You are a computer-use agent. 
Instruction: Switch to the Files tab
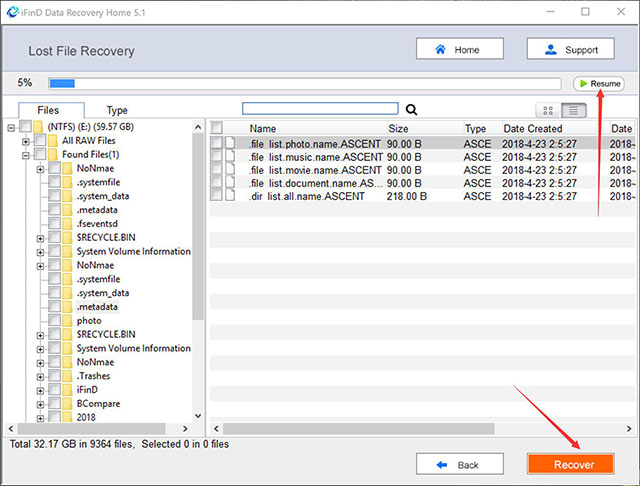click(x=51, y=110)
